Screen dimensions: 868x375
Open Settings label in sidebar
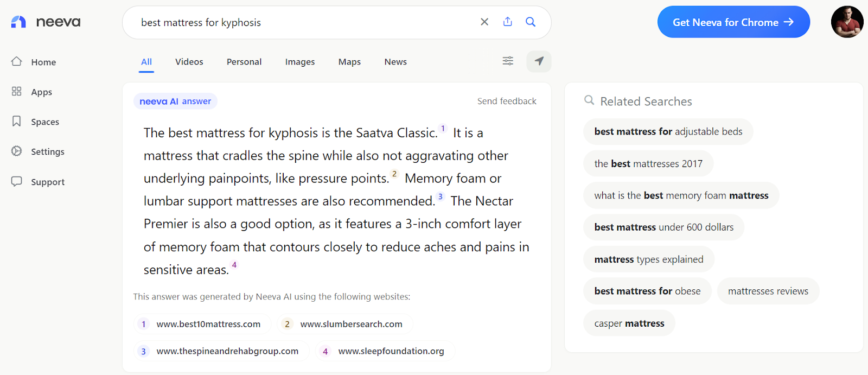pyautogui.click(x=48, y=152)
